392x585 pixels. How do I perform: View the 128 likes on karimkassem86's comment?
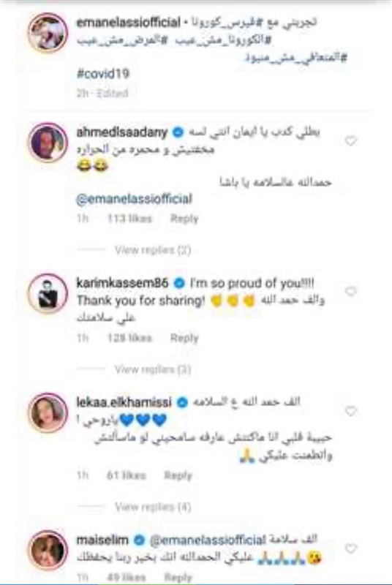pos(129,338)
